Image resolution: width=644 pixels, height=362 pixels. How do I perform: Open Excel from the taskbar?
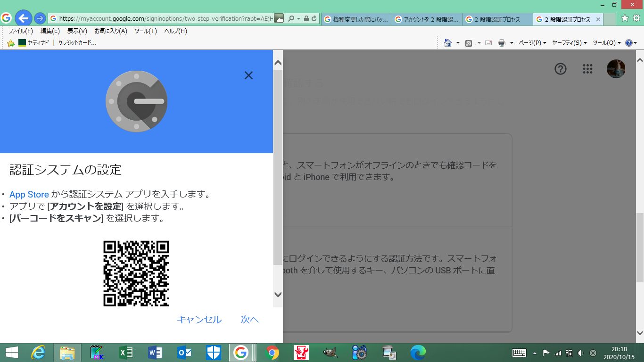126,353
